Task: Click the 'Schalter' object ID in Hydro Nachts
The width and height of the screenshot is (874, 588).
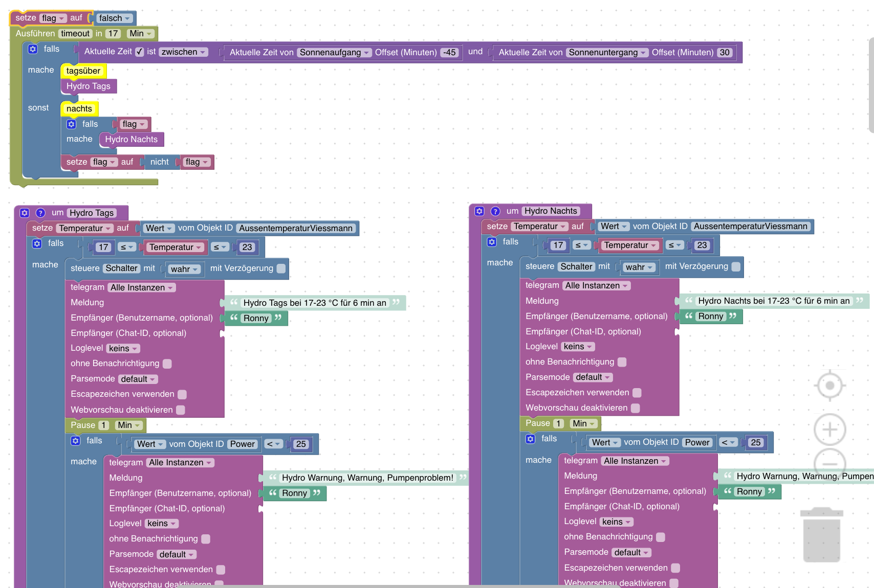Action: pos(576,267)
